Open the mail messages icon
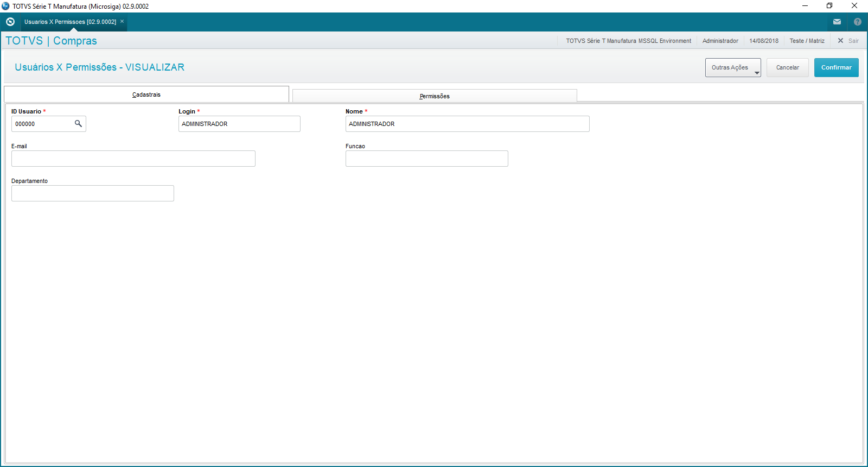The image size is (868, 467). coord(837,22)
